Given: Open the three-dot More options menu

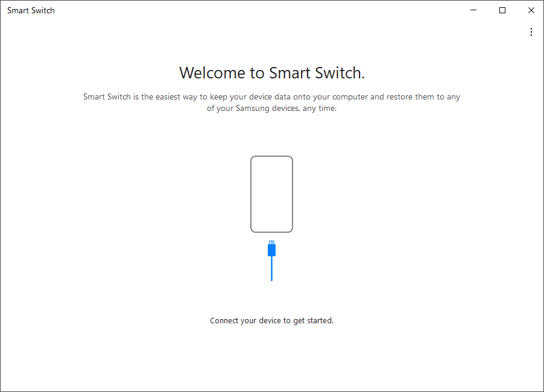Looking at the screenshot, I should (x=531, y=32).
